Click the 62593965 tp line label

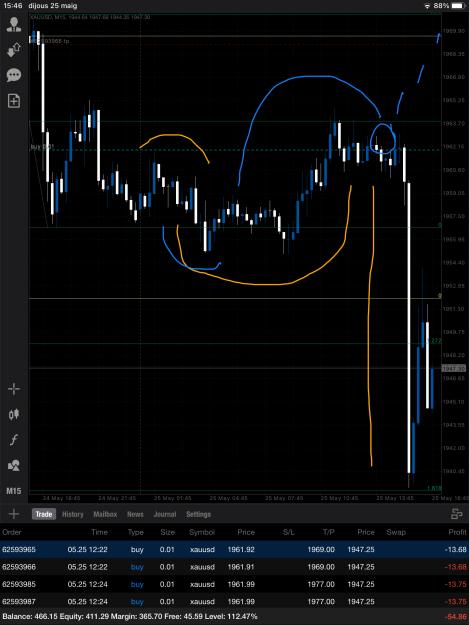coord(52,41)
